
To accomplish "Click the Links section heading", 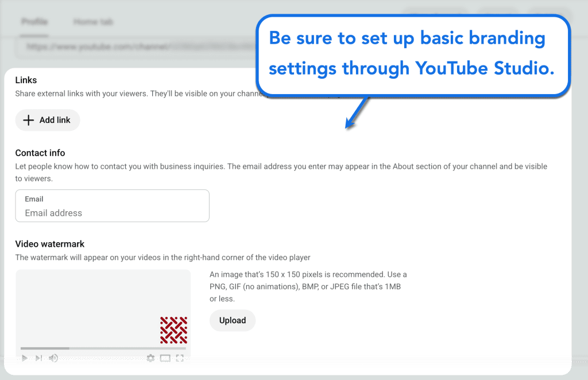I will (26, 80).
